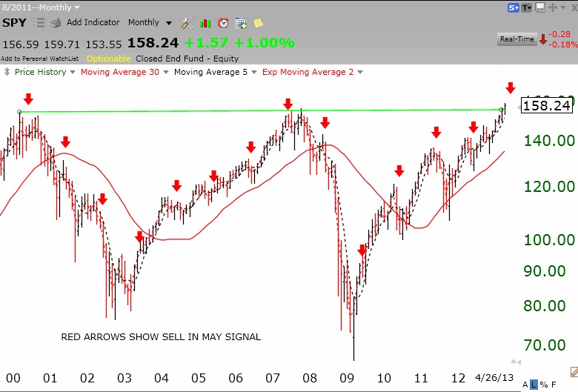The height and width of the screenshot is (392, 578).
Task: Open the alarm clock alert icon
Action: pos(223,23)
